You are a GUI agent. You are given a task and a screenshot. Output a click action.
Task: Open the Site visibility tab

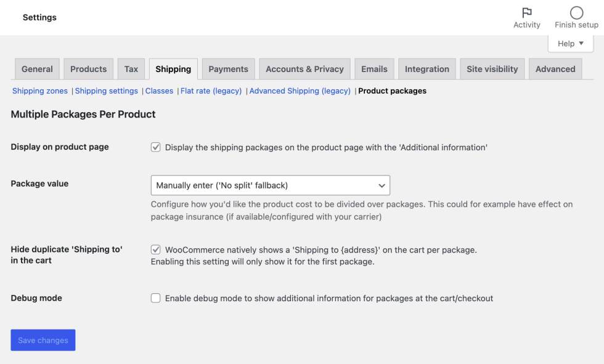point(492,69)
